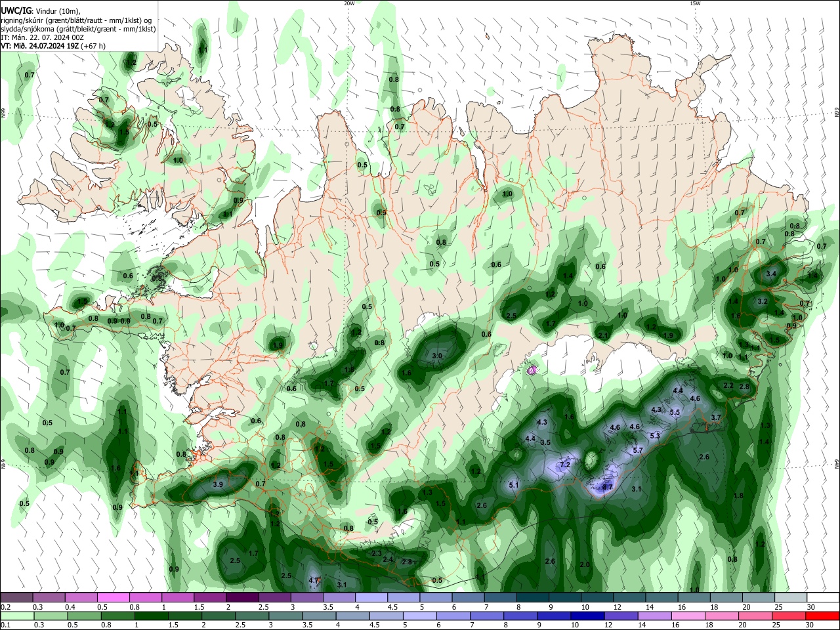Click the 5.5 precipitation value
Screen dimensions: 840x630
(675, 412)
